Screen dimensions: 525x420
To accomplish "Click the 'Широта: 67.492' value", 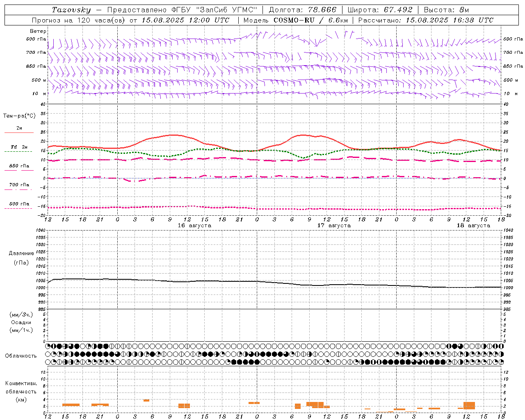I will coord(380,10).
